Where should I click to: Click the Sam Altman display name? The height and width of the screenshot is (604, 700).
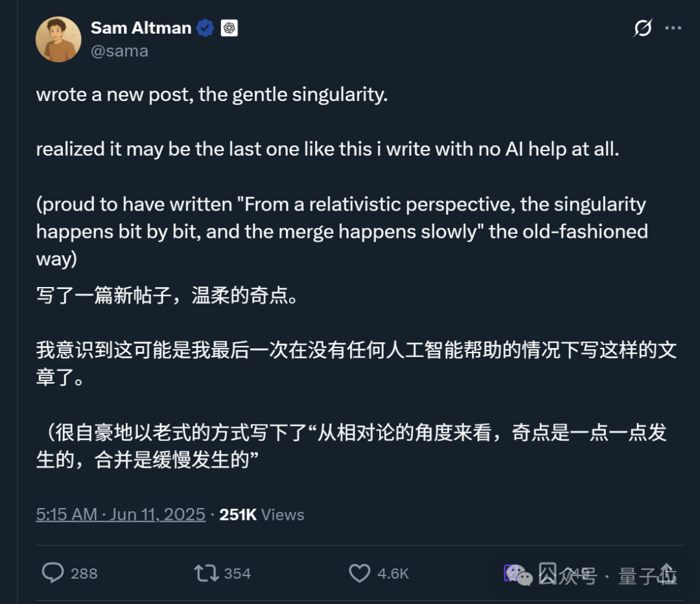click(x=141, y=28)
